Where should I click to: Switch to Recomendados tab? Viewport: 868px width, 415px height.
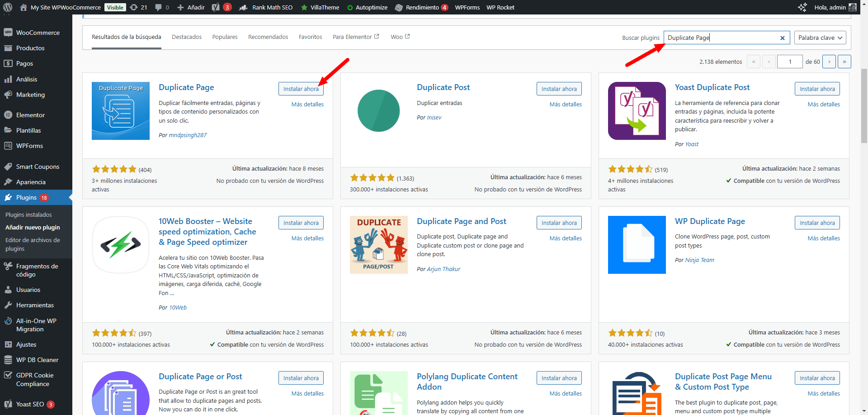(x=268, y=37)
